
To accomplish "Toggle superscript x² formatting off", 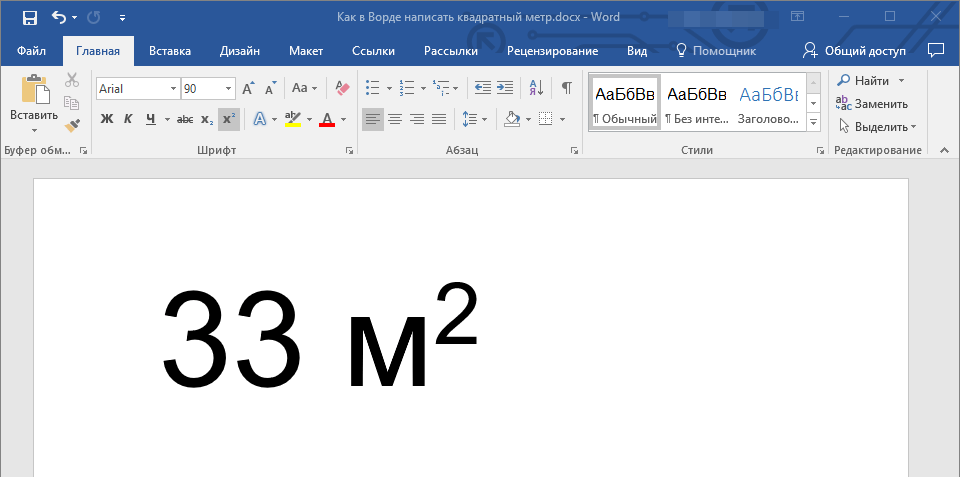I will coord(229,120).
